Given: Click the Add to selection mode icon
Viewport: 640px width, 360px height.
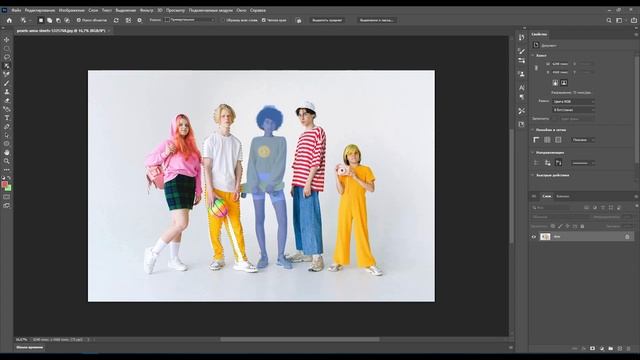Looking at the screenshot, I should pyautogui.click(x=49, y=20).
